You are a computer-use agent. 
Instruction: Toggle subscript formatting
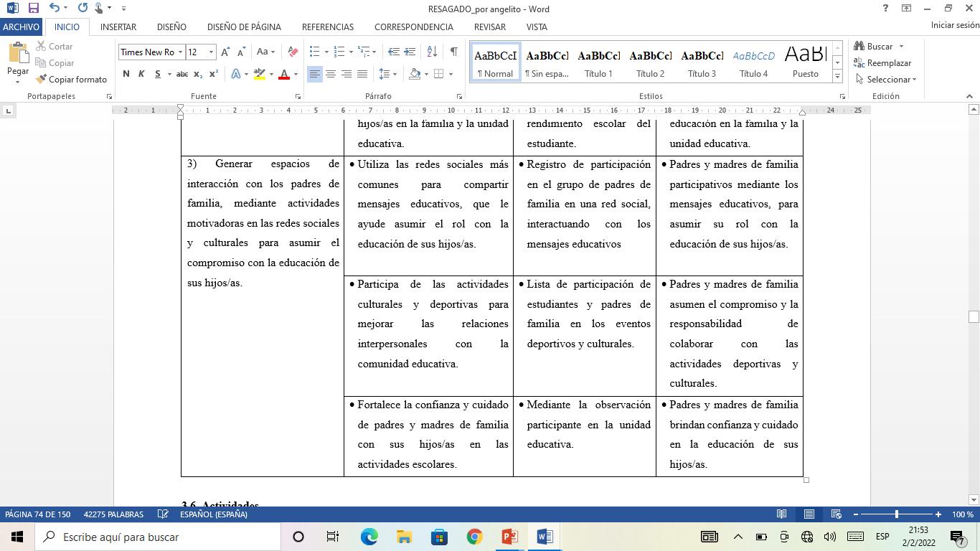pyautogui.click(x=199, y=74)
